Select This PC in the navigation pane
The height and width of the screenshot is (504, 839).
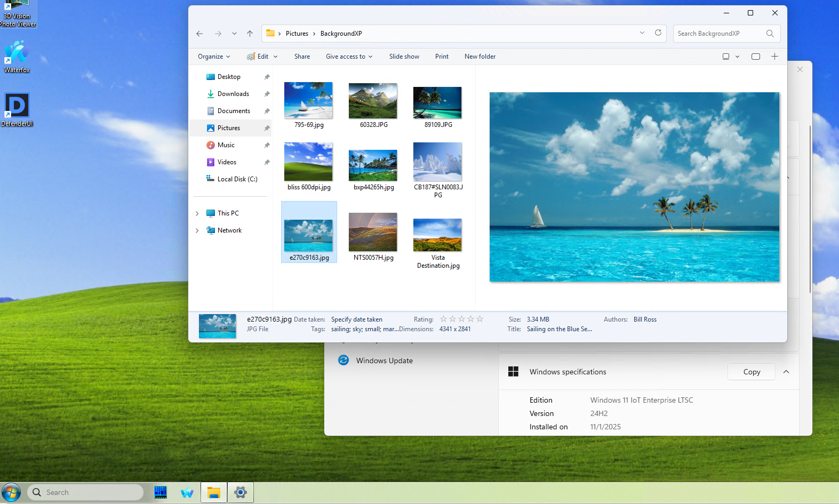[228, 213]
